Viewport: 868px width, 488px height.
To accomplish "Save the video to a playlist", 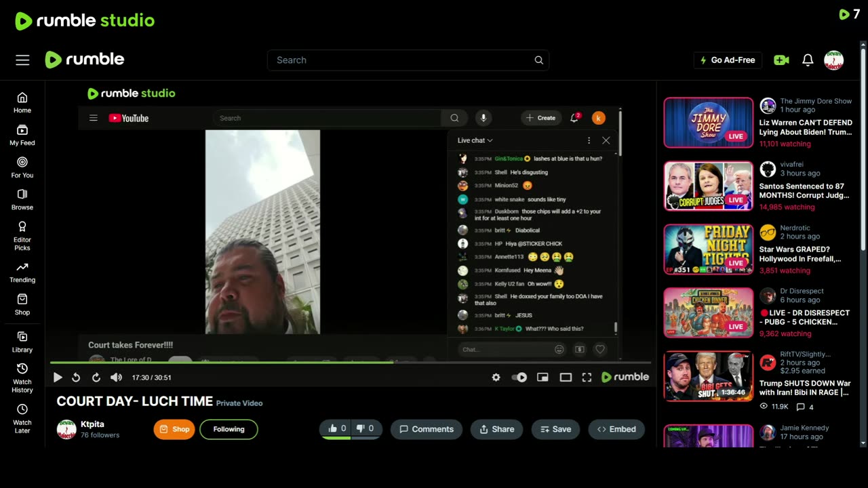I will click(x=555, y=429).
